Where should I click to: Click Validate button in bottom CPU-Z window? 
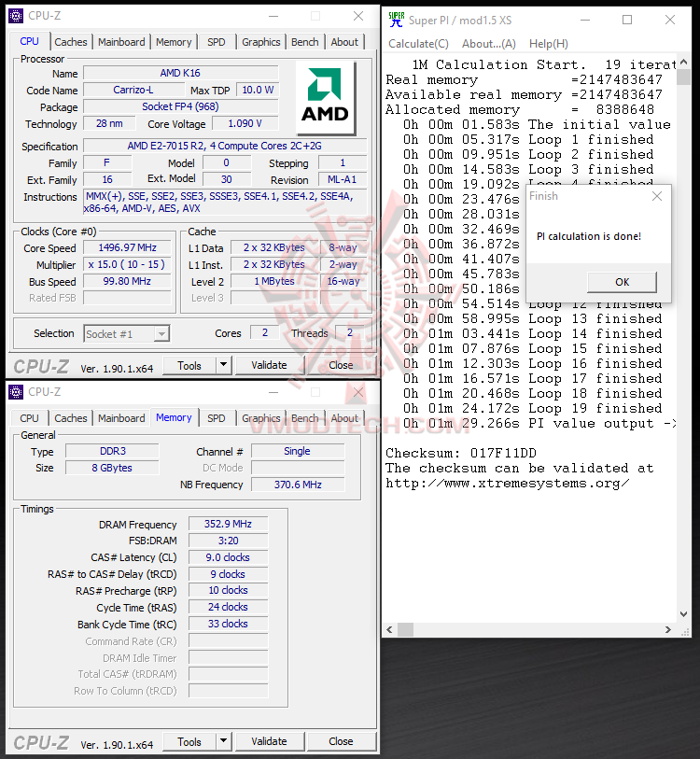click(269, 741)
